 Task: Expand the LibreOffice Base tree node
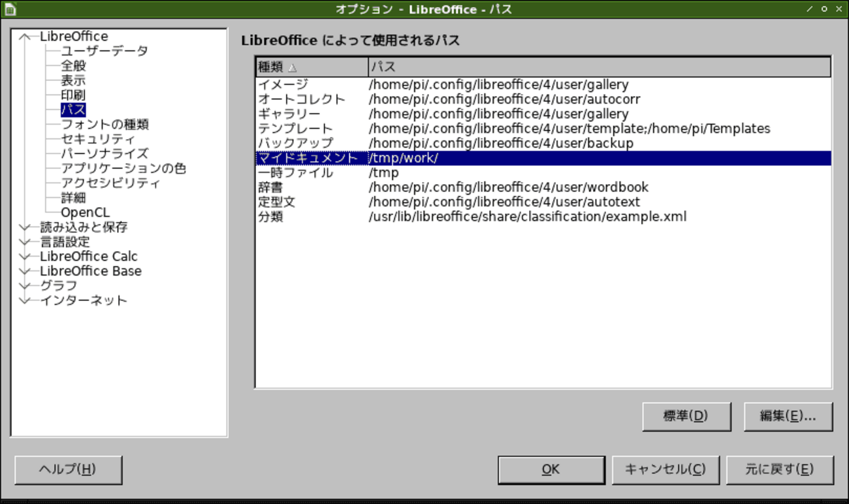pyautogui.click(x=25, y=272)
